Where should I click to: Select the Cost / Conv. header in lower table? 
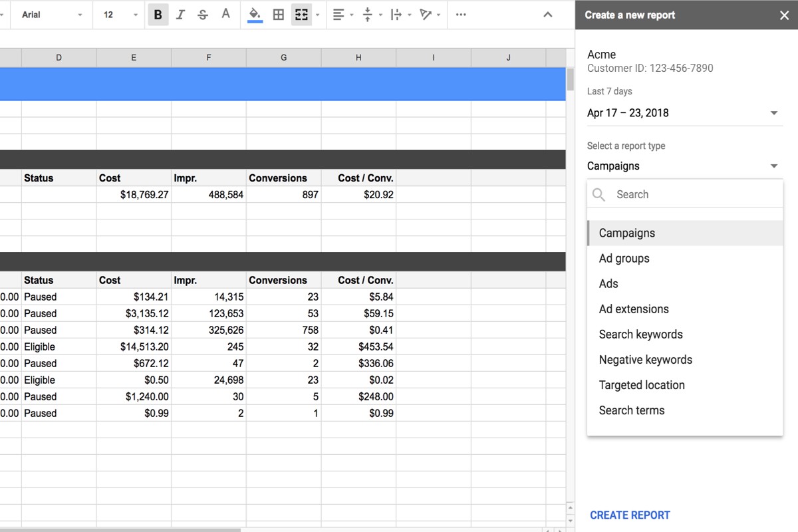tap(358, 281)
